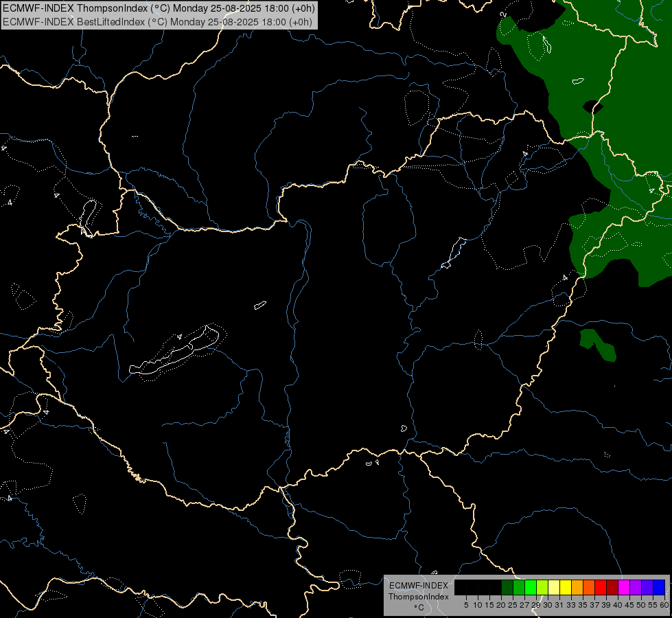Choose the bright red 37-39 legend swatch

point(601,587)
